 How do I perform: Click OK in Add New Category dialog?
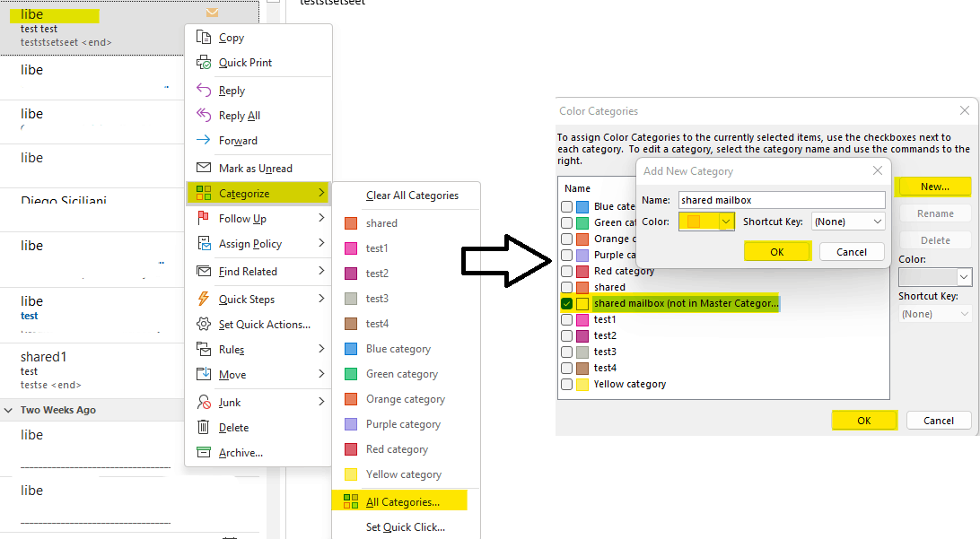point(777,252)
